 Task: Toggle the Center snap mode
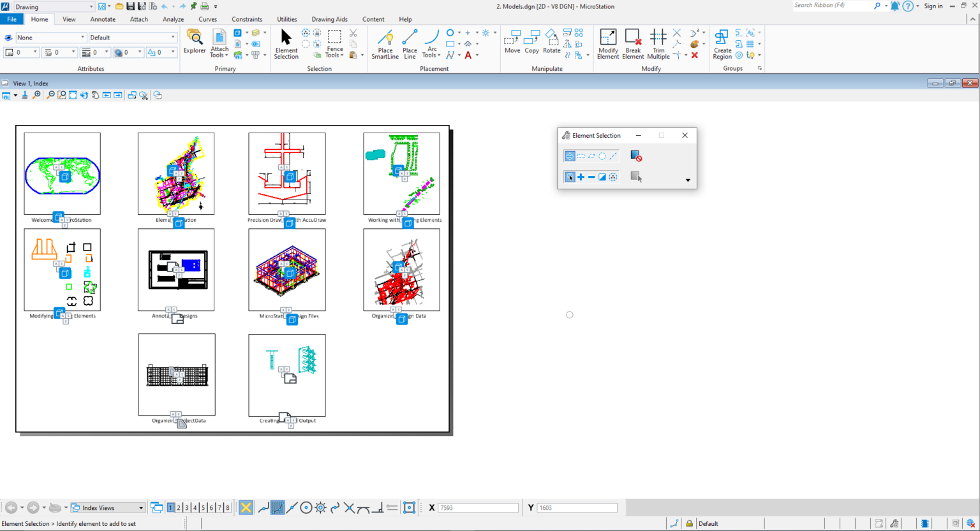(x=306, y=507)
